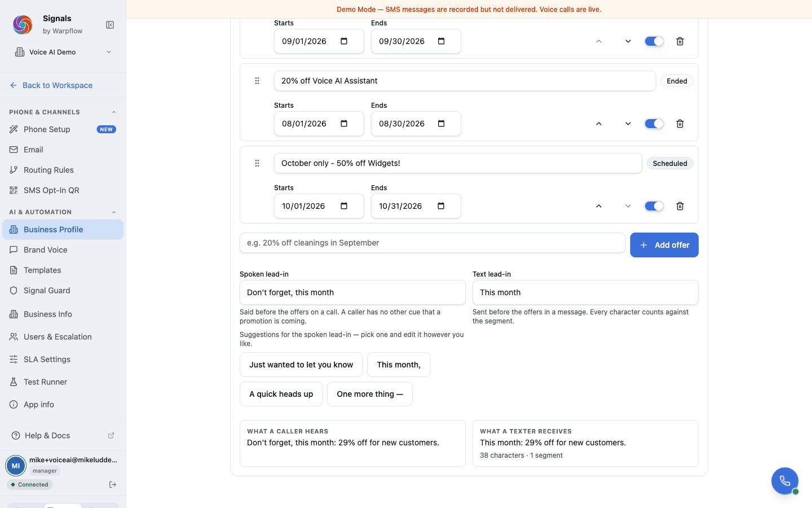Delete the October only 50% off Widgets offer
Viewport: 812px width, 508px height.
click(680, 206)
